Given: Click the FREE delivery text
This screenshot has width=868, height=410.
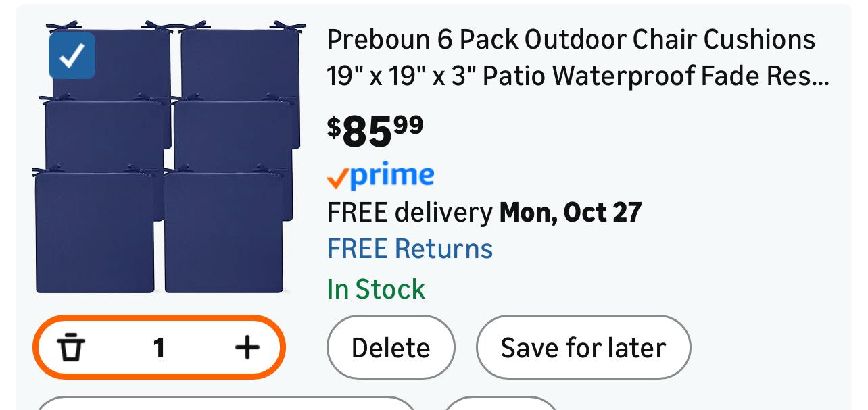Looking at the screenshot, I should [410, 213].
